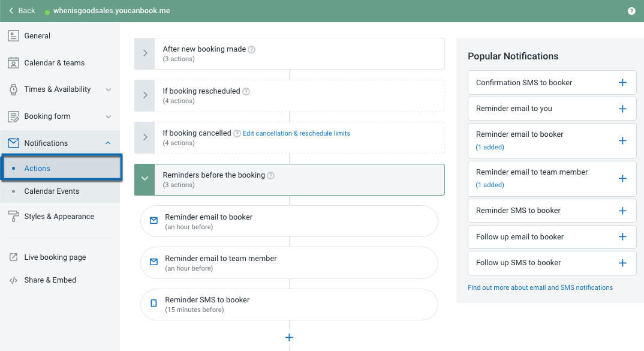The width and height of the screenshot is (644, 351).
Task: Add Confirmation SMS to booker notification
Action: tap(622, 83)
